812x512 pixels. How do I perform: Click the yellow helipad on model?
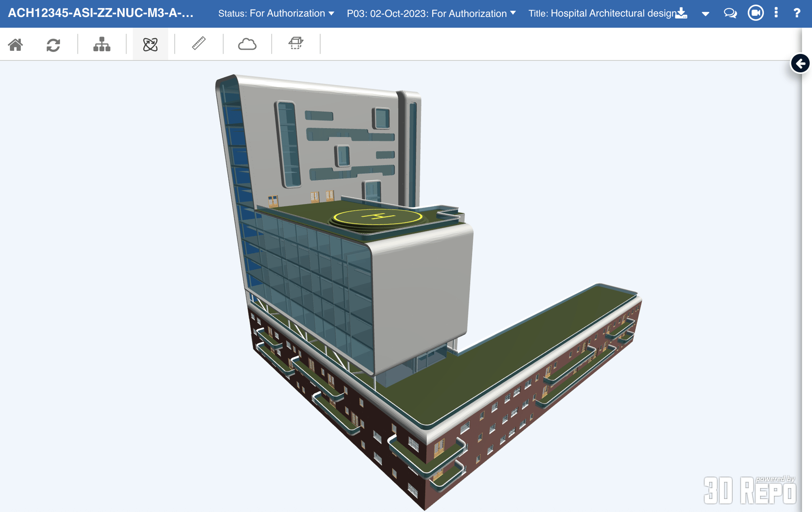tap(378, 217)
